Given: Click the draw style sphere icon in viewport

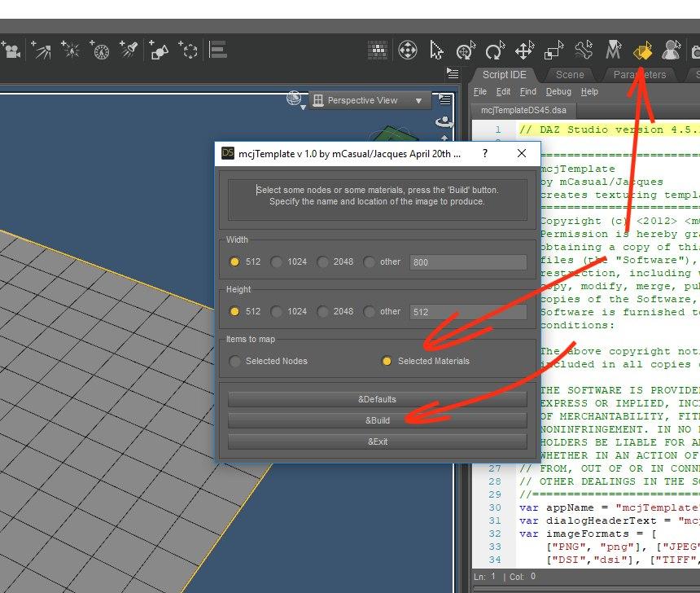Looking at the screenshot, I should point(295,99).
